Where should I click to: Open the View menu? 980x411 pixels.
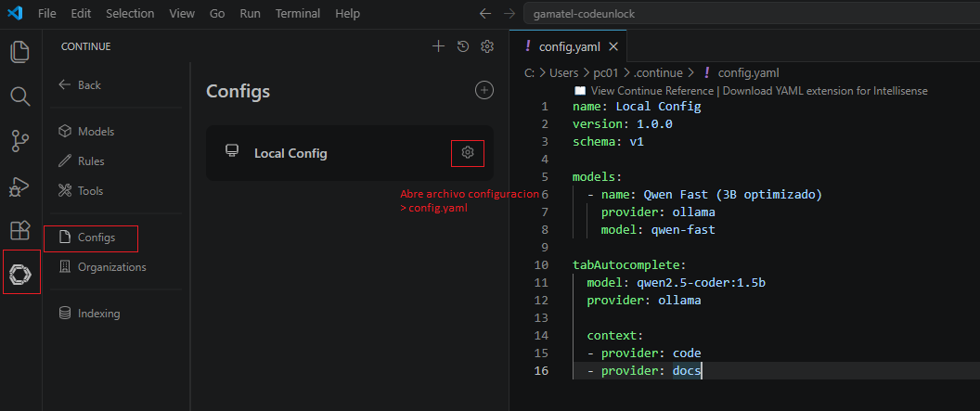click(x=182, y=13)
